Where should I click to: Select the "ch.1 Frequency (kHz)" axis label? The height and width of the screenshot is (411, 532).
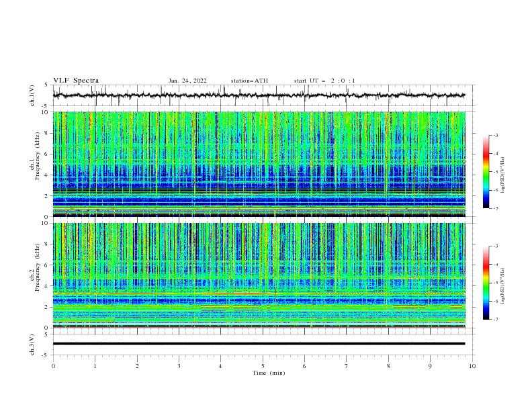tap(35, 156)
